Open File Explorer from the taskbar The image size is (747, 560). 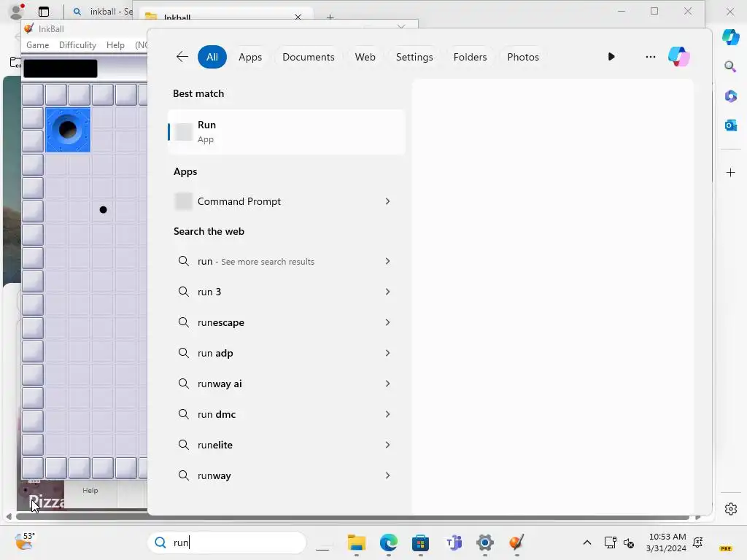pos(356,542)
